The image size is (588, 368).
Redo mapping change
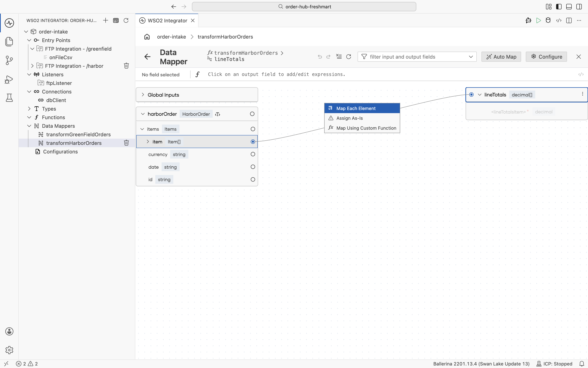pyautogui.click(x=328, y=57)
